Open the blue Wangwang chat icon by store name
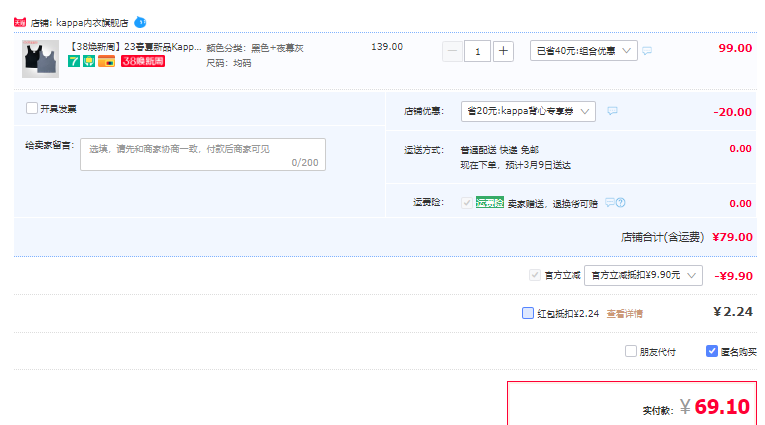This screenshot has height=425, width=765. [x=140, y=22]
